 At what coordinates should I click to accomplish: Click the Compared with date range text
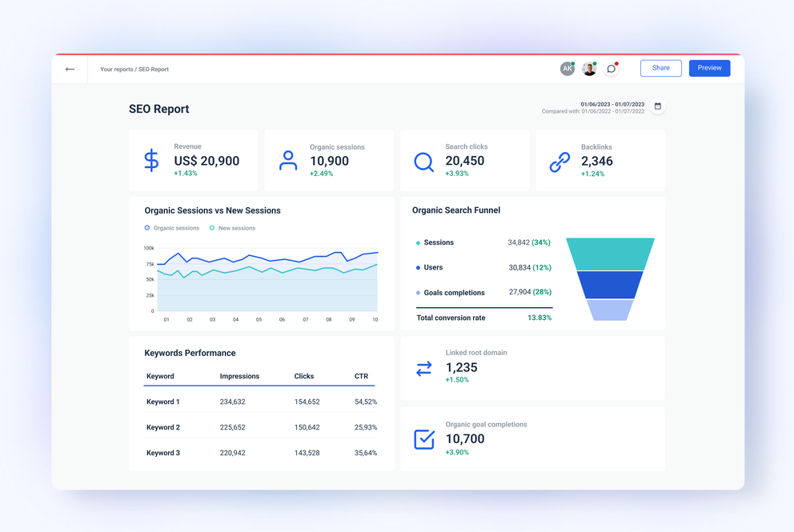[593, 111]
